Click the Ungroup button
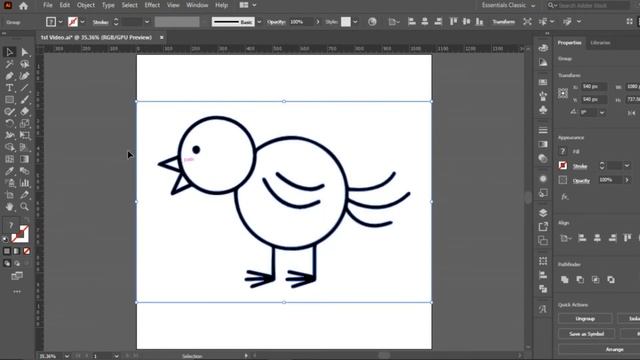 pyautogui.click(x=585, y=318)
